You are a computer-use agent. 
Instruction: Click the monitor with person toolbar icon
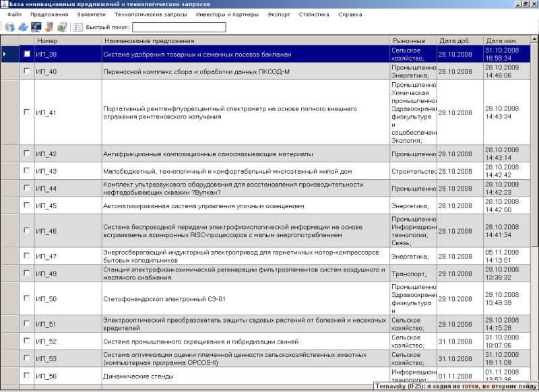pos(36,27)
